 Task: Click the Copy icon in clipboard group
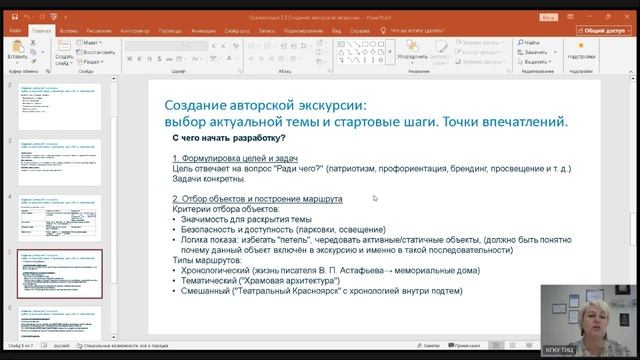point(33,52)
